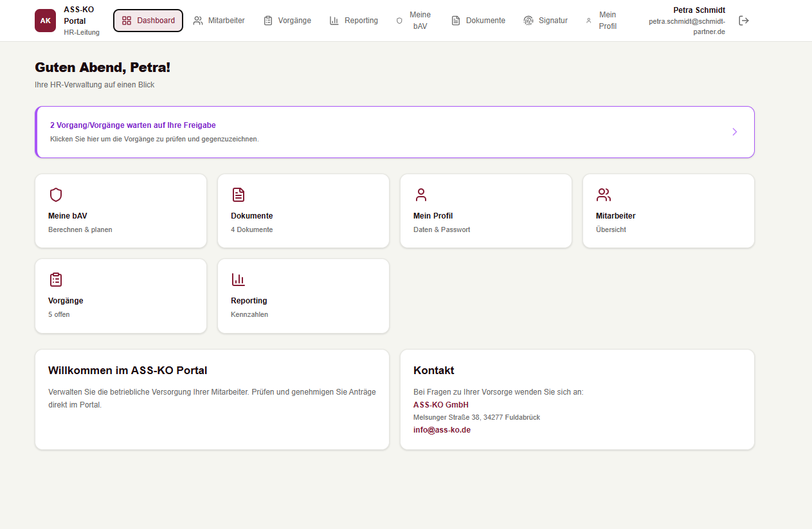Click the clipboard icon on Vorgänge card
The width and height of the screenshot is (812, 529).
pos(56,280)
